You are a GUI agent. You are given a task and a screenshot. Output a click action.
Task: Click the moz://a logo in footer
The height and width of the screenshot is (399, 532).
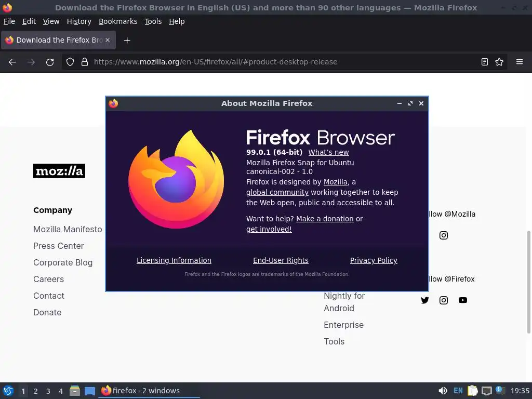click(x=59, y=171)
